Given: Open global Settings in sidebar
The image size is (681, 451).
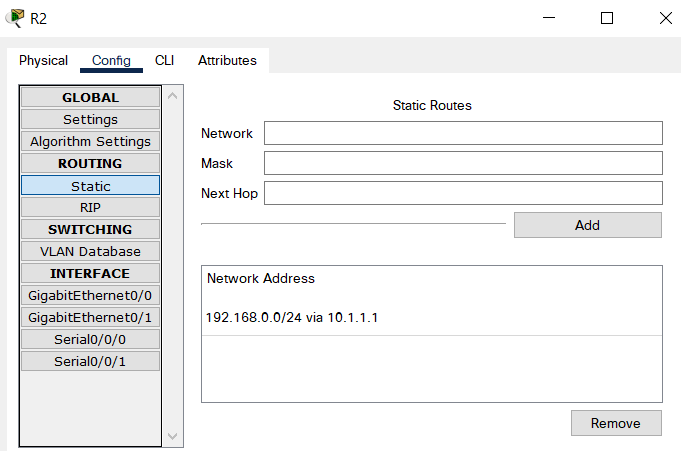Looking at the screenshot, I should tap(90, 119).
